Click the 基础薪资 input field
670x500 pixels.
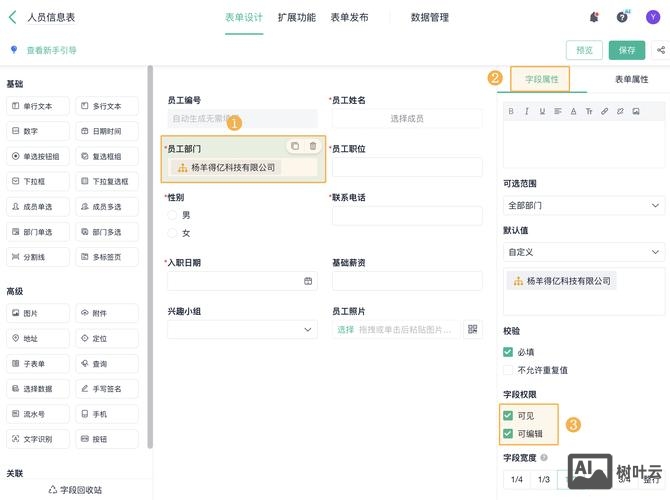[x=407, y=281]
